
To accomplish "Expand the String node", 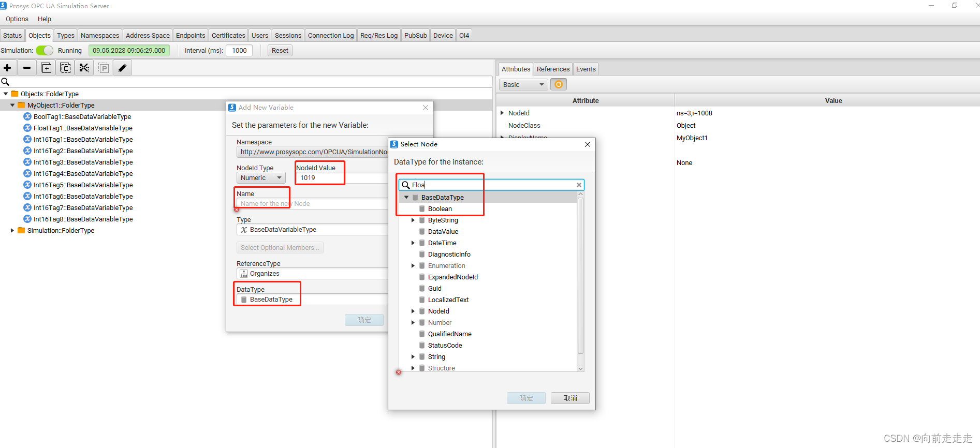I will tap(413, 357).
